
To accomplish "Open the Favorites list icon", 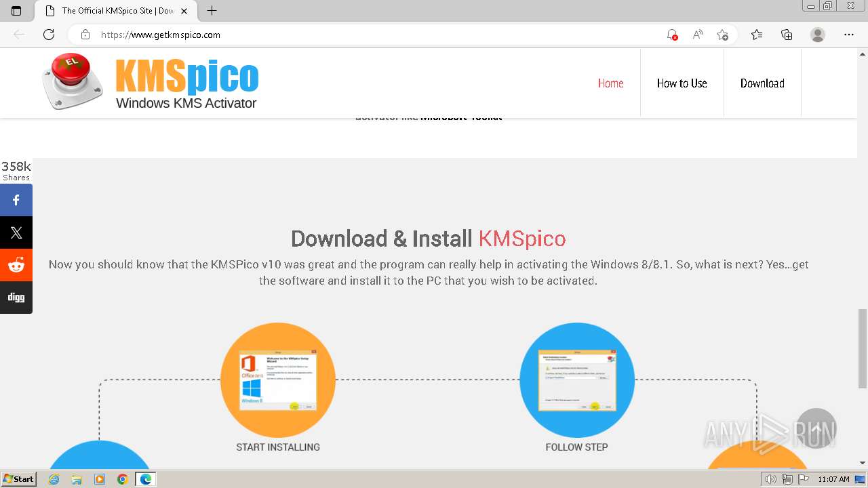I will [757, 35].
